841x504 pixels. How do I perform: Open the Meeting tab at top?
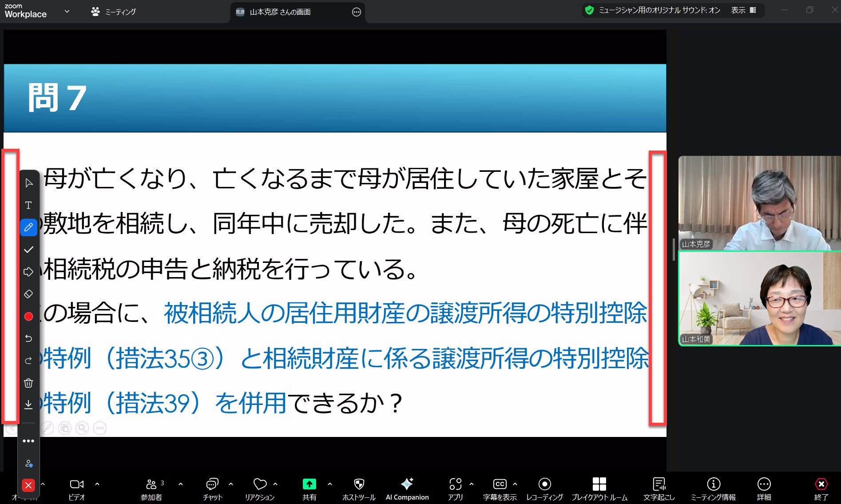pyautogui.click(x=114, y=12)
